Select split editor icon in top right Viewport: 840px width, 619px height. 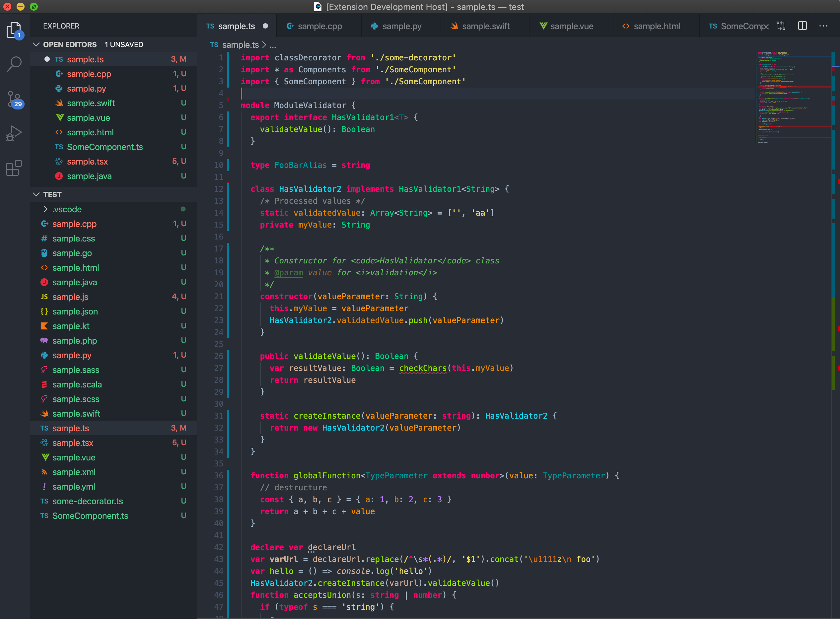pyautogui.click(x=803, y=26)
